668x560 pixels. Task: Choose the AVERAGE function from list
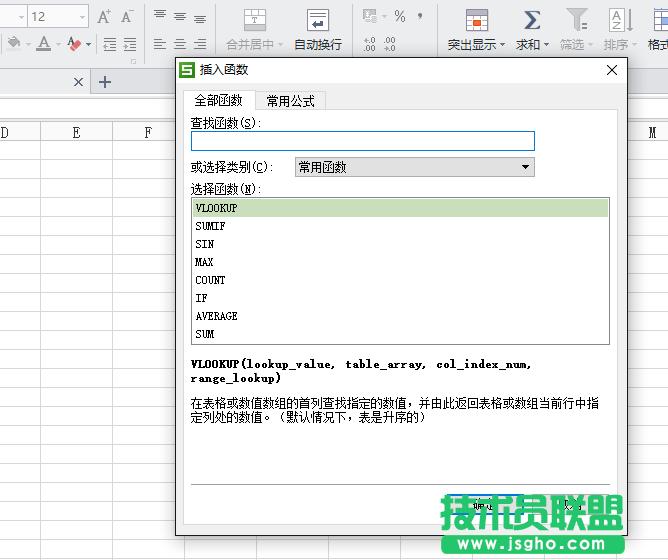pyautogui.click(x=216, y=316)
